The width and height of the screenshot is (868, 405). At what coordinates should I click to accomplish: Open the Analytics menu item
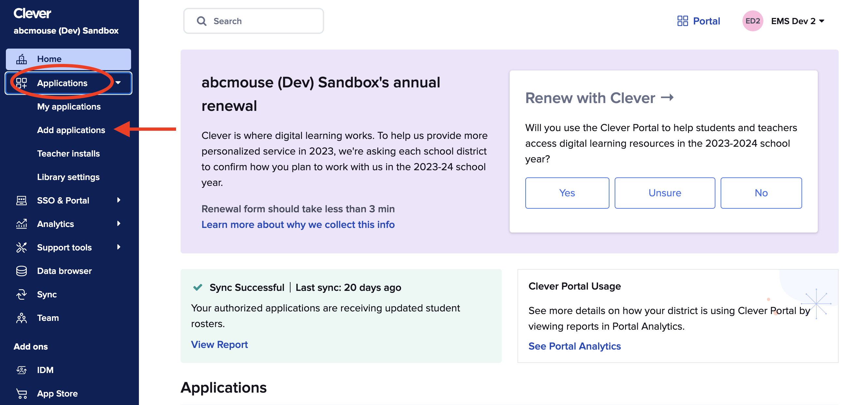55,224
